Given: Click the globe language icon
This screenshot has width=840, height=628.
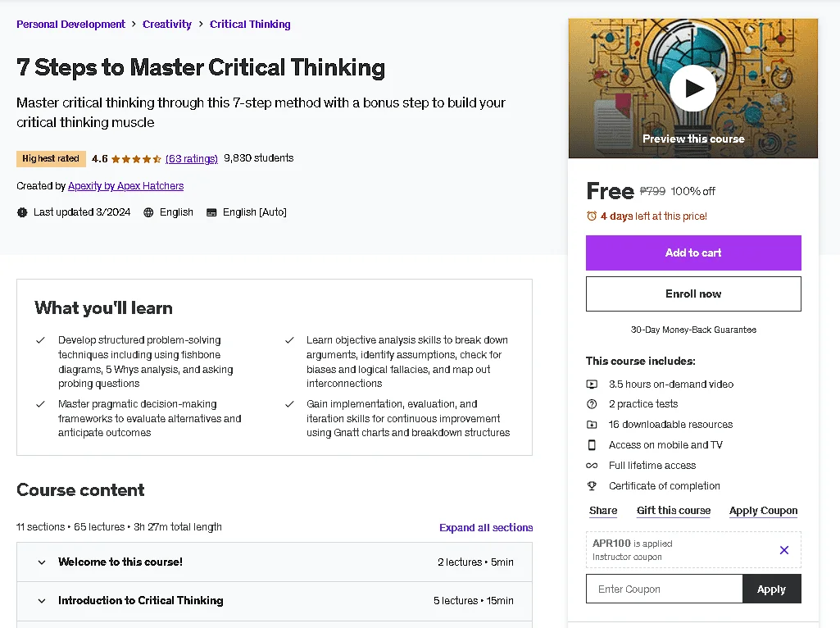Looking at the screenshot, I should (148, 212).
